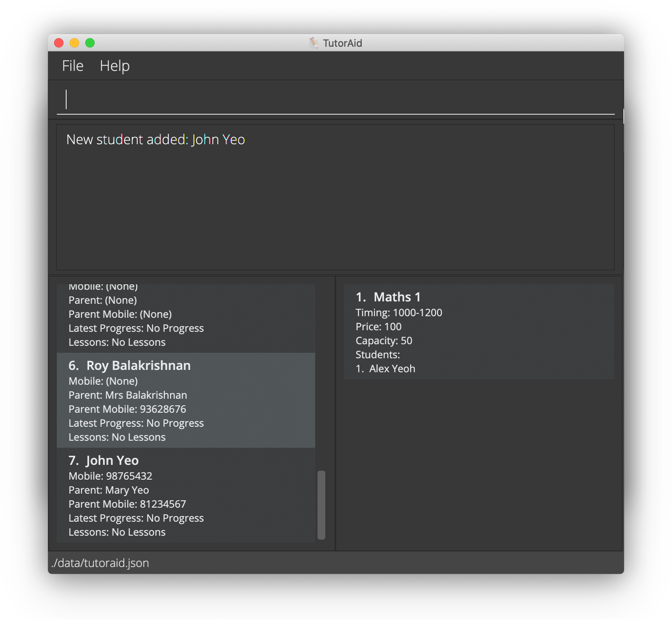
Task: Click the command input text field
Action: point(335,100)
